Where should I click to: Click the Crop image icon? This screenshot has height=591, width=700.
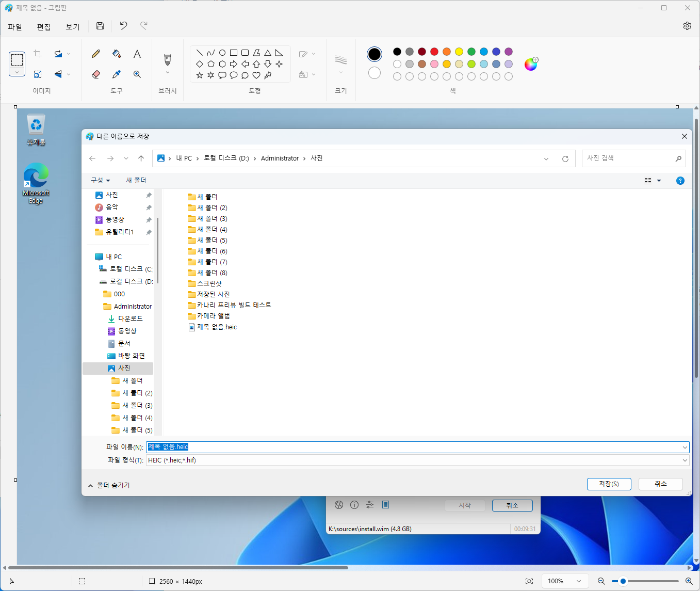click(x=38, y=54)
